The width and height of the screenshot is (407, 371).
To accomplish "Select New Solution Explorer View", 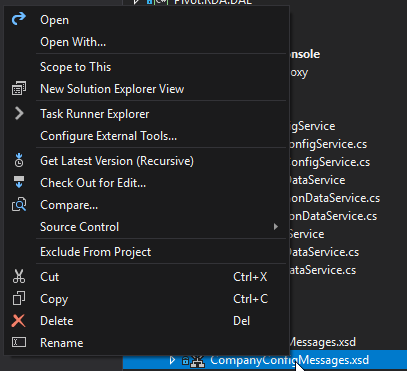I will tap(146, 89).
